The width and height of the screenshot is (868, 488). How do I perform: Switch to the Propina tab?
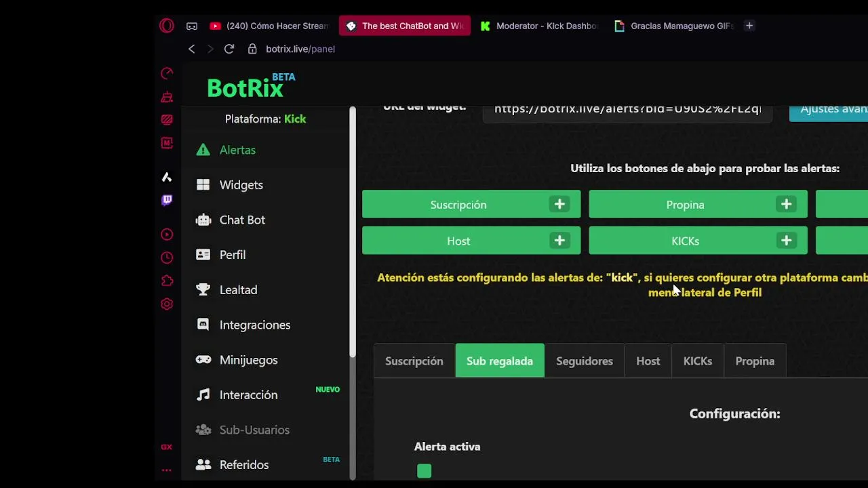pyautogui.click(x=755, y=361)
